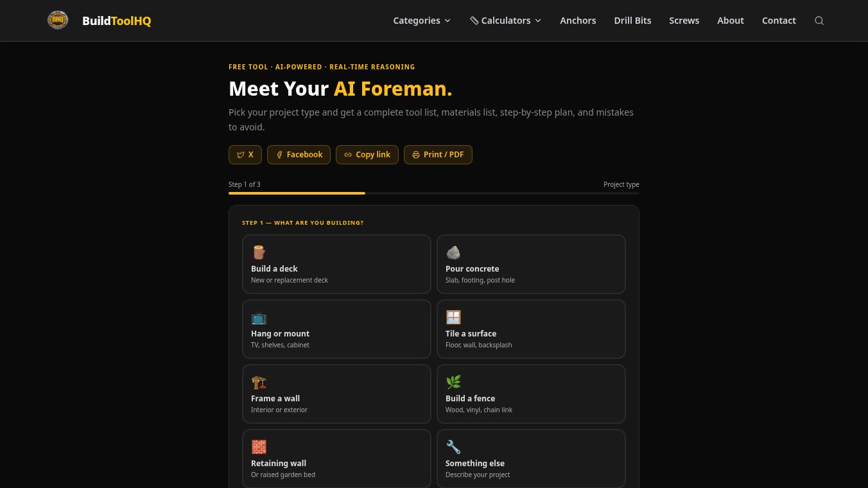This screenshot has width=868, height=488.
Task: Pick the Frame a wall project card
Action: (x=336, y=394)
